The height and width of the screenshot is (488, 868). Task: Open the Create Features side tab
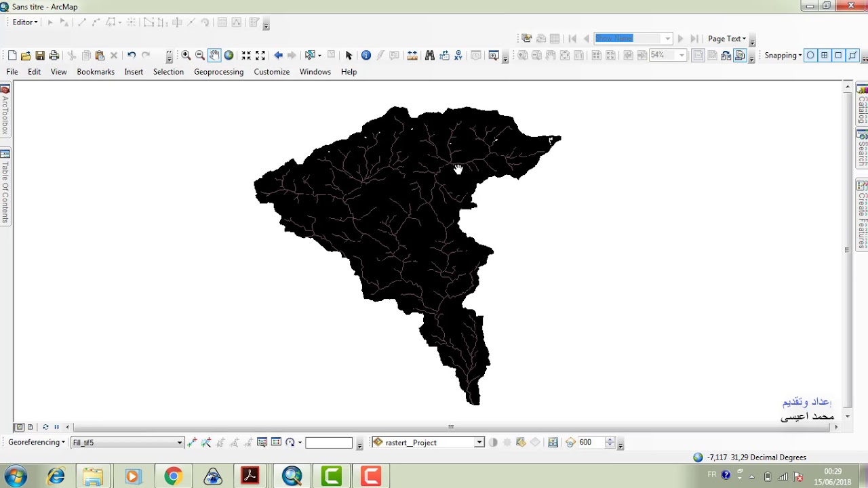tap(863, 215)
